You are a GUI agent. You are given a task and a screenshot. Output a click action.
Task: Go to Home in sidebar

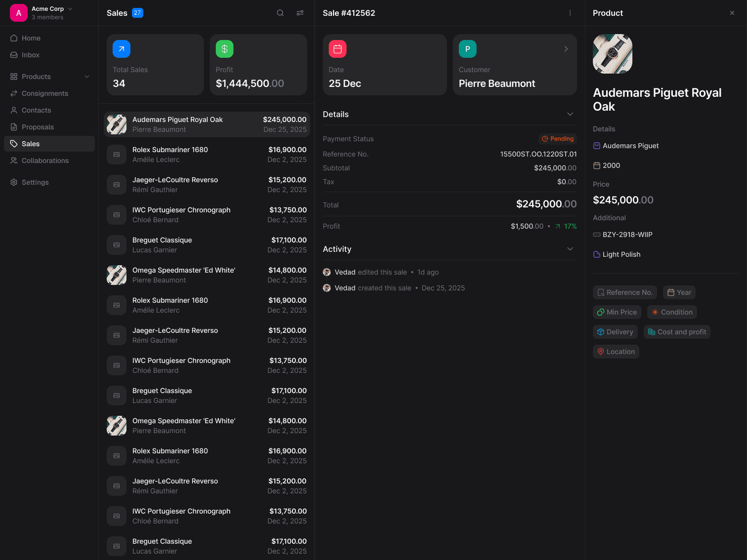click(49, 38)
